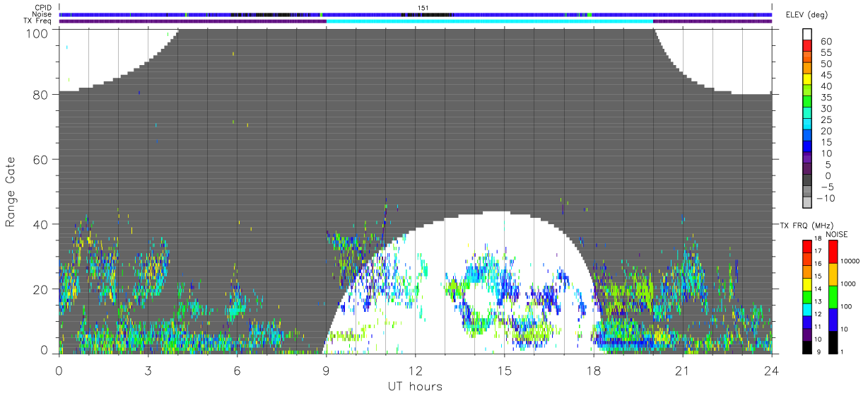The width and height of the screenshot is (868, 401).
Task: Pick the orange segment of NOISE bar
Action: point(834,274)
